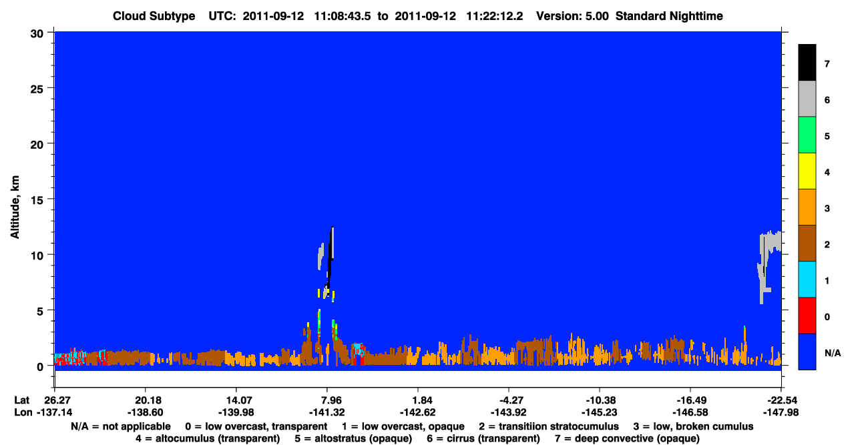This screenshot has width=868, height=445.
Task: Click the longitude value -141.32
Action: [x=327, y=412]
